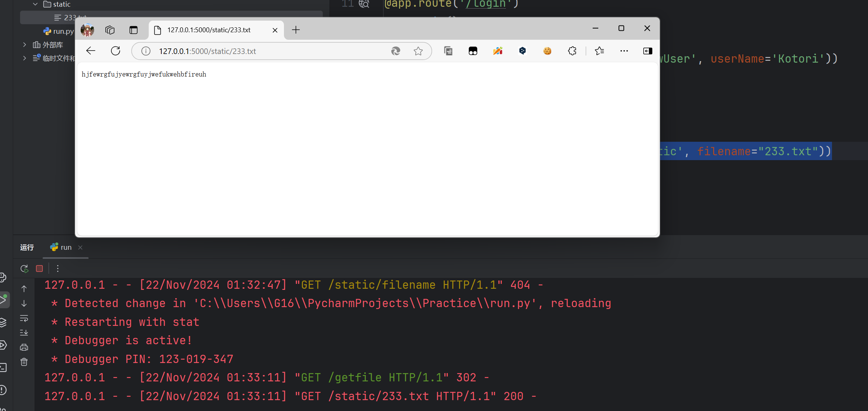
Task: Collapse the static folder in project tree
Action: [35, 4]
